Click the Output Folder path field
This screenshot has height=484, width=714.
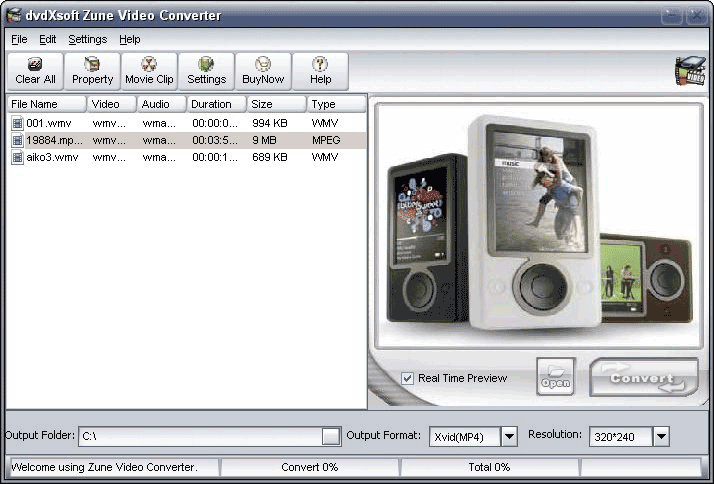(200, 436)
